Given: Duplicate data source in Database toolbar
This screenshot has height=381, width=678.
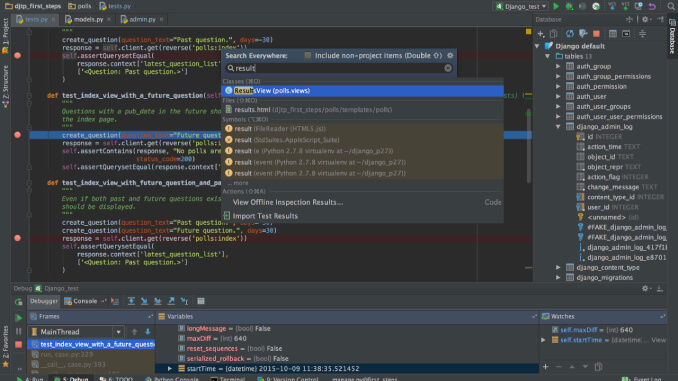Looking at the screenshot, I should pyautogui.click(x=553, y=34).
